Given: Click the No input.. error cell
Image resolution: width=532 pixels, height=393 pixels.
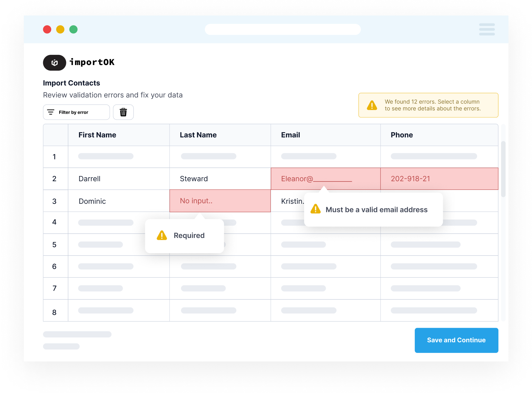Looking at the screenshot, I should pyautogui.click(x=220, y=201).
